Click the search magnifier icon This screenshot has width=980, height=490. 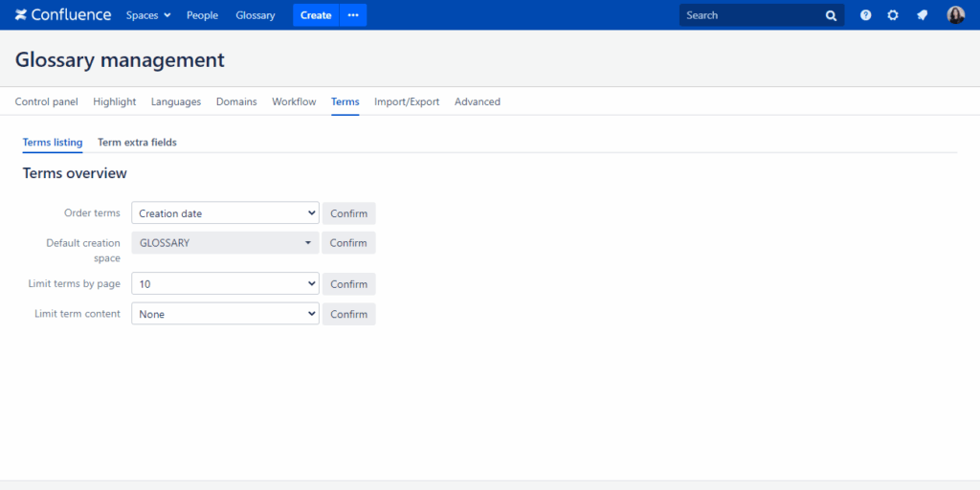(x=831, y=15)
